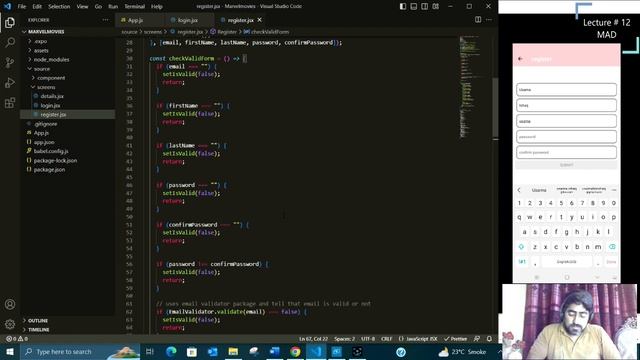Switch to the login.jsx editor tab

(x=189, y=20)
